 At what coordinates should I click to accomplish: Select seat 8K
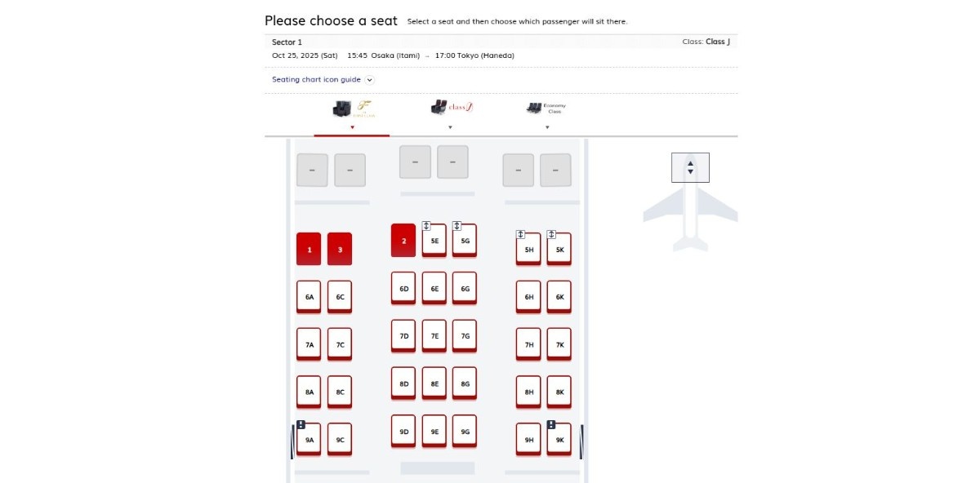coord(559,391)
